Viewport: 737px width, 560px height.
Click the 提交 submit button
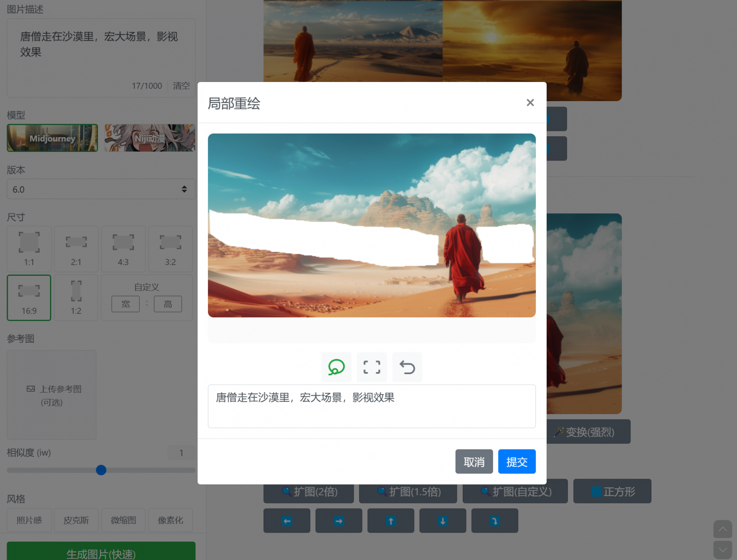click(x=517, y=462)
